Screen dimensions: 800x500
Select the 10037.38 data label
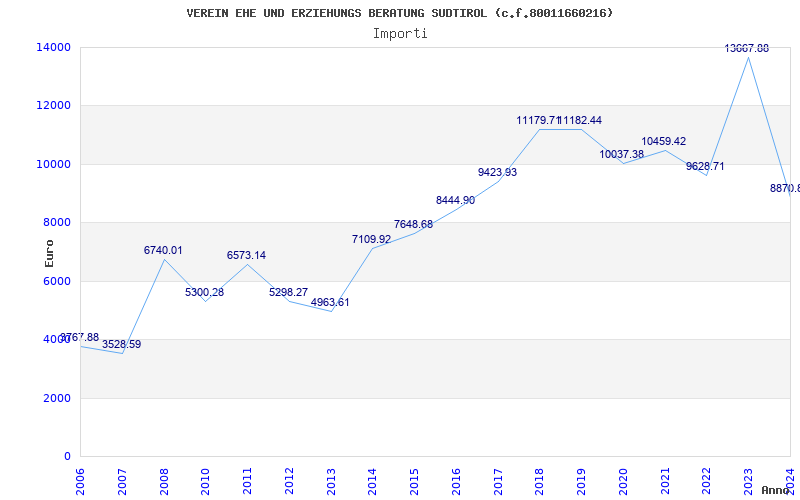(621, 154)
